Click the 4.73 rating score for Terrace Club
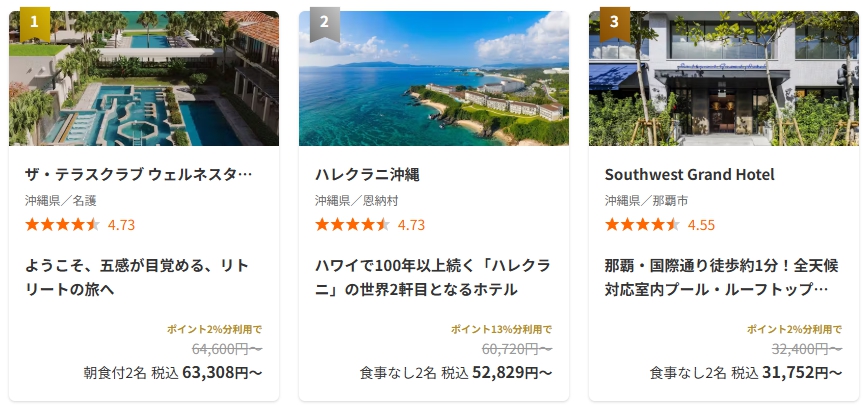Screen dimensions: 863x405 (121, 225)
